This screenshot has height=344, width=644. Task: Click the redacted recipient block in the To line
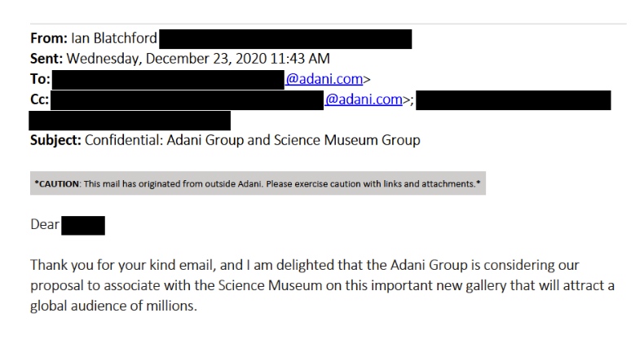pos(167,79)
